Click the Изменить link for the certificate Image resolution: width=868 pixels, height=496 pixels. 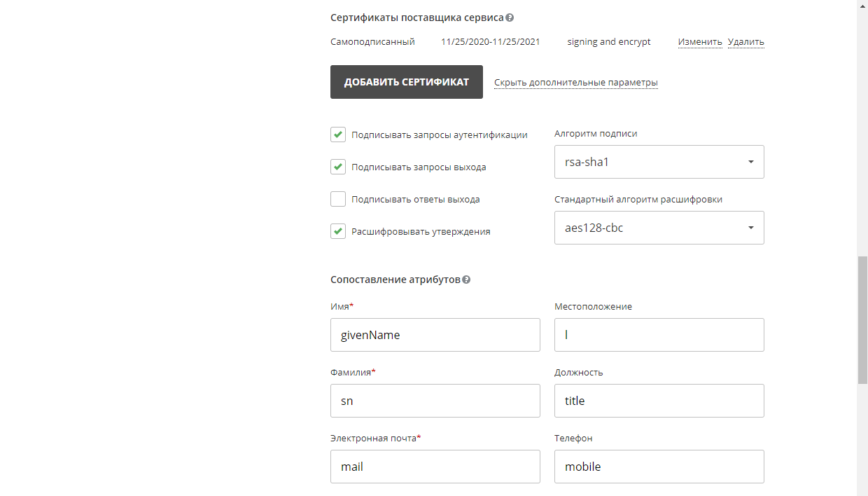[x=699, y=41]
